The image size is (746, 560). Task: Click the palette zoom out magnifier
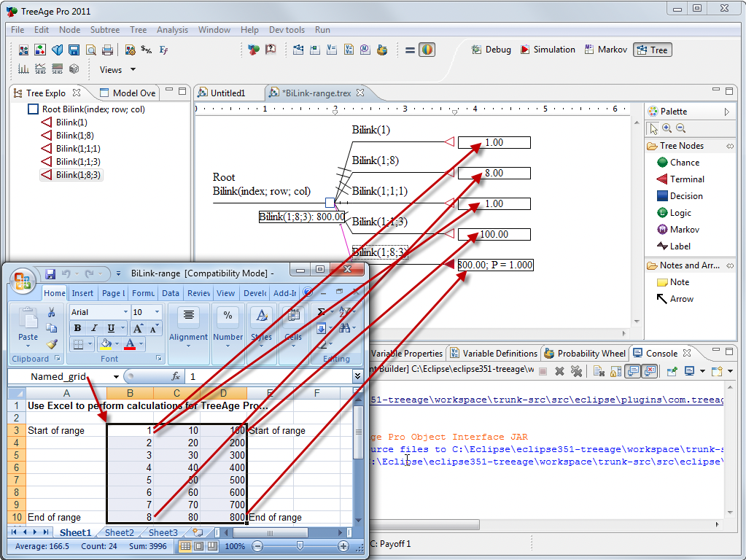(681, 128)
